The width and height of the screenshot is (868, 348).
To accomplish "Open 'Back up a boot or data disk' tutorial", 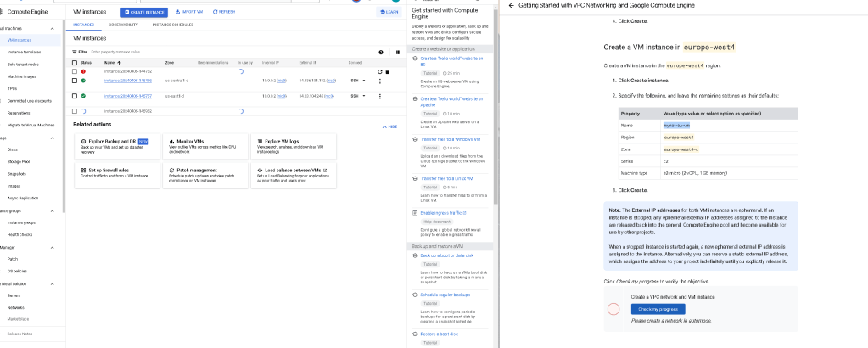I will pos(447,255).
